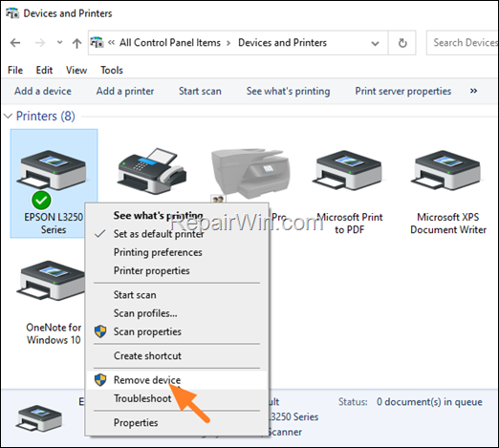
Task: Open Properties at bottom of context menu
Action: tap(177, 422)
